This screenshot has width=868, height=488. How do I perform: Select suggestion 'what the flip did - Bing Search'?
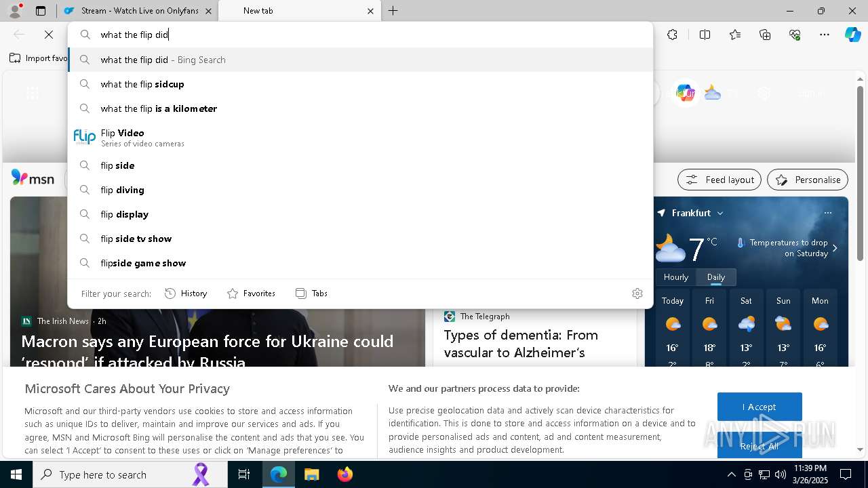pyautogui.click(x=360, y=60)
